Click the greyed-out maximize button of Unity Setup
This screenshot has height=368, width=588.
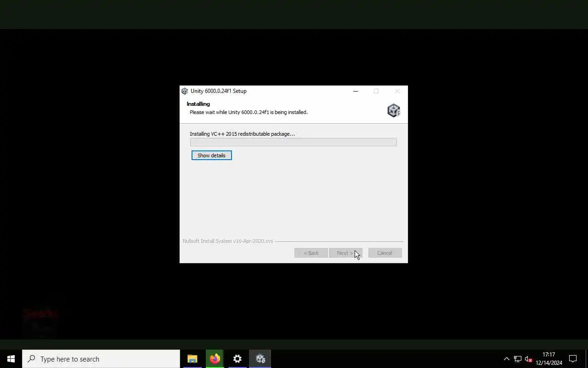(376, 91)
